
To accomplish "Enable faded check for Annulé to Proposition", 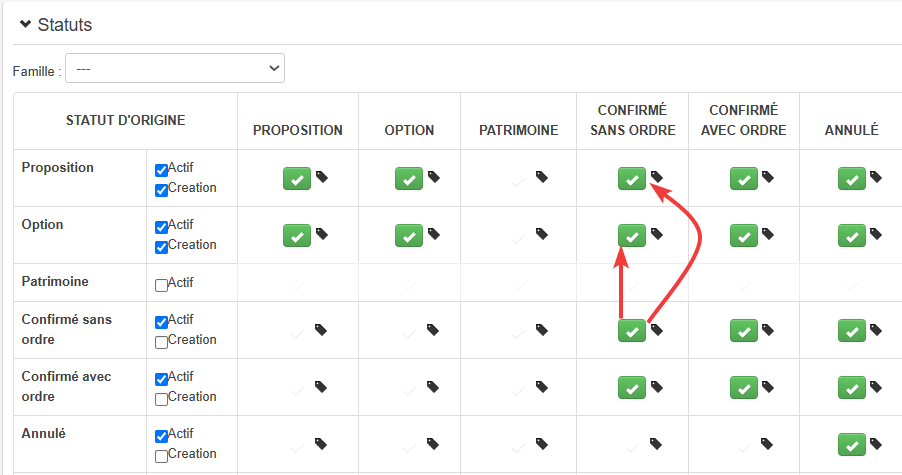I will point(297,444).
